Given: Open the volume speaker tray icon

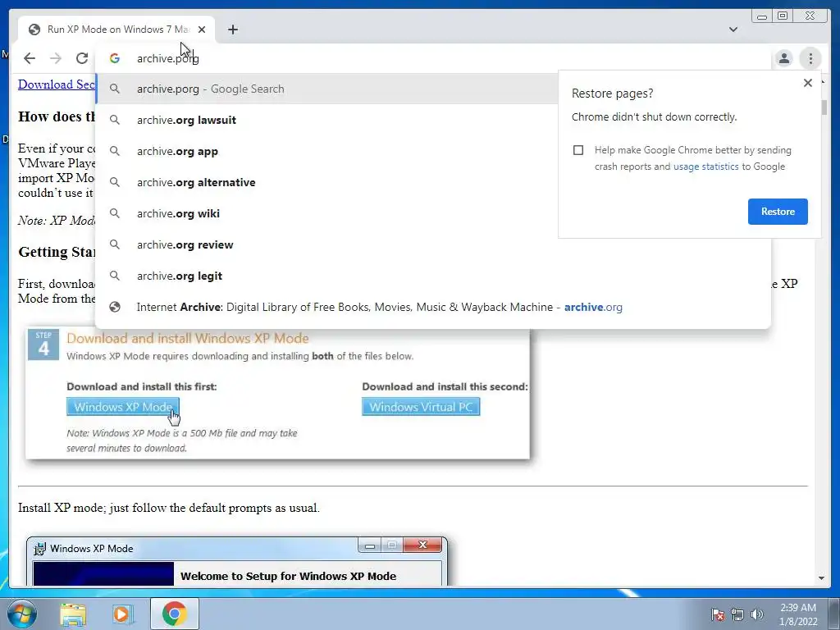Looking at the screenshot, I should click(x=757, y=614).
